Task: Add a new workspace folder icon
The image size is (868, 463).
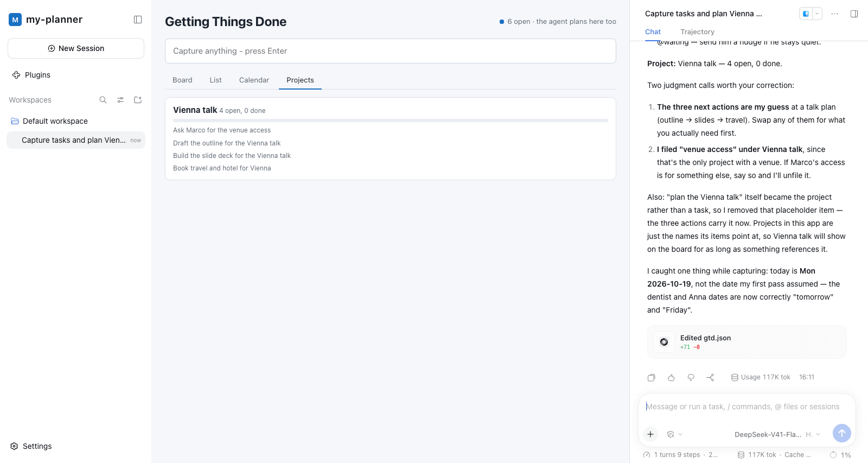Action: 138,100
